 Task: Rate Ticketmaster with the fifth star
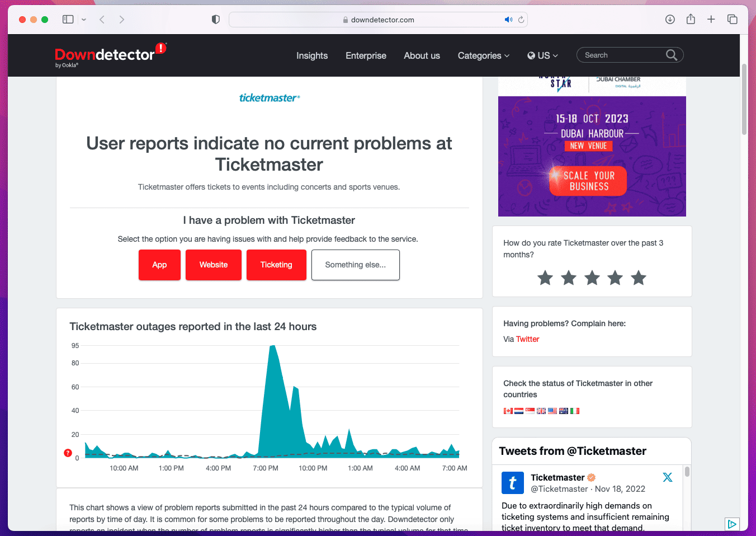pyautogui.click(x=638, y=278)
